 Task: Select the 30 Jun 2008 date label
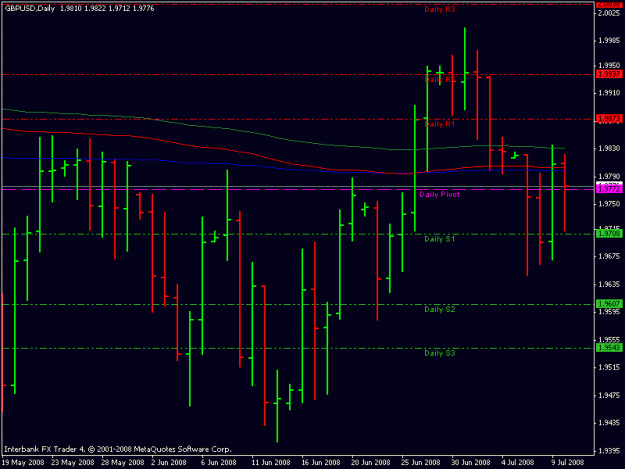tap(470, 463)
